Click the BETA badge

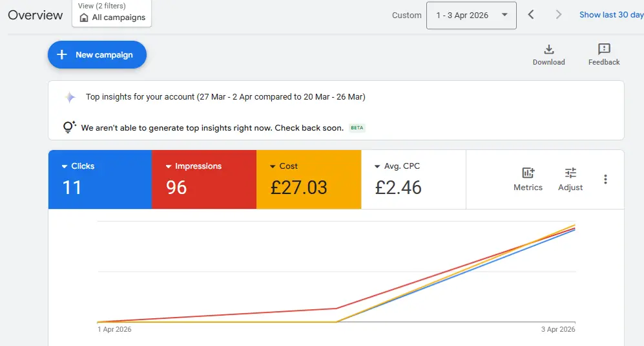[x=357, y=127]
